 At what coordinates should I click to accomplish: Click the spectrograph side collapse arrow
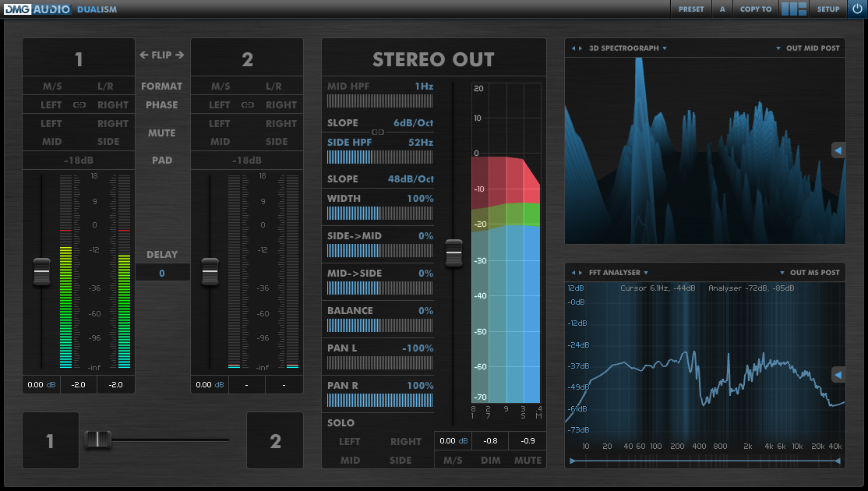pos(838,150)
